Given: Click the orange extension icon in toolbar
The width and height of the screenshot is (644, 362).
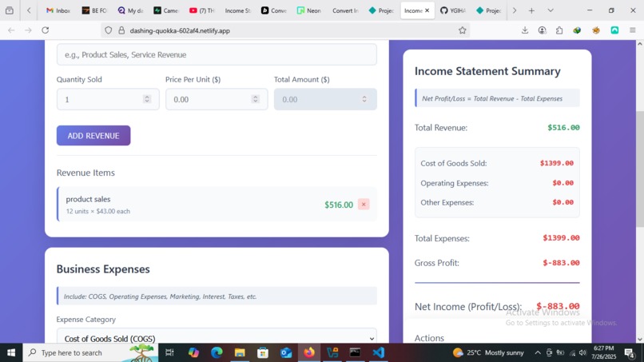Looking at the screenshot, I should (596, 30).
